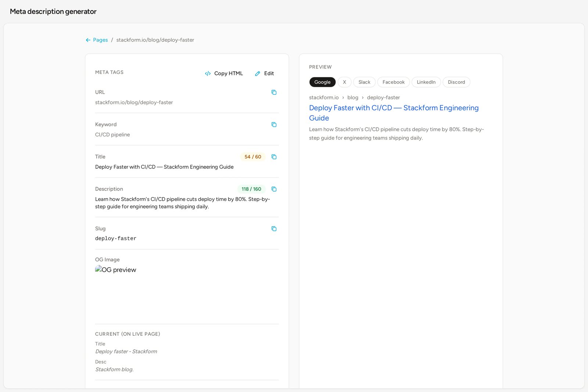Switch preview to X

point(344,82)
